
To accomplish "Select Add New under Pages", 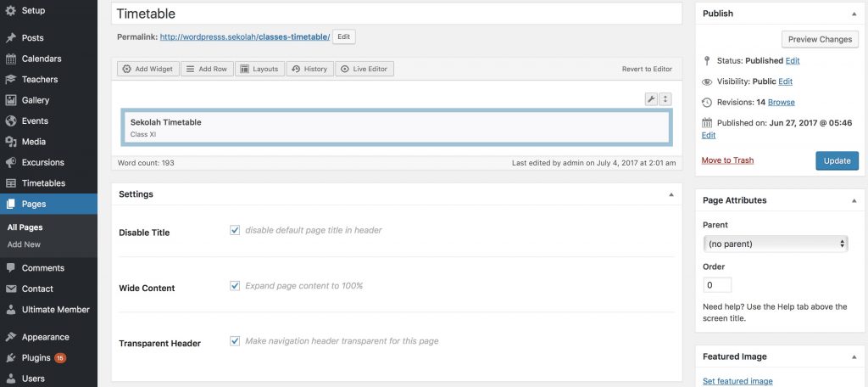I will (24, 244).
